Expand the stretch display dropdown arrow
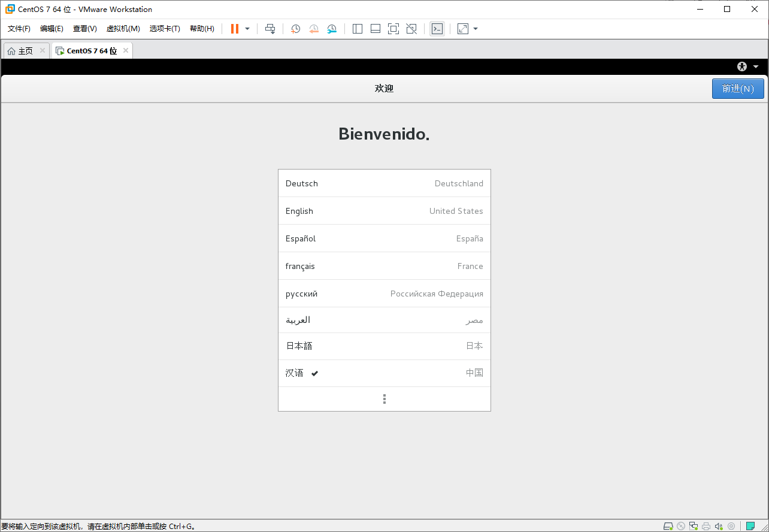 click(476, 29)
